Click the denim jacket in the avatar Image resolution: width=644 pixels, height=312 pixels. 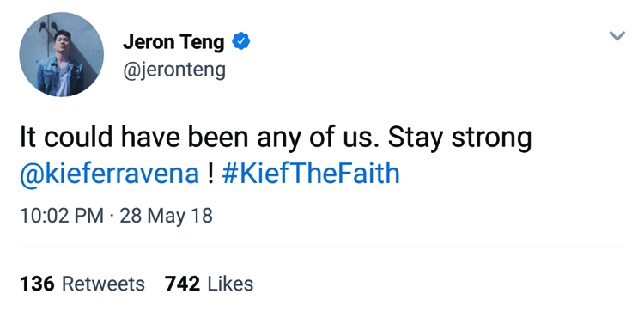[x=59, y=76]
